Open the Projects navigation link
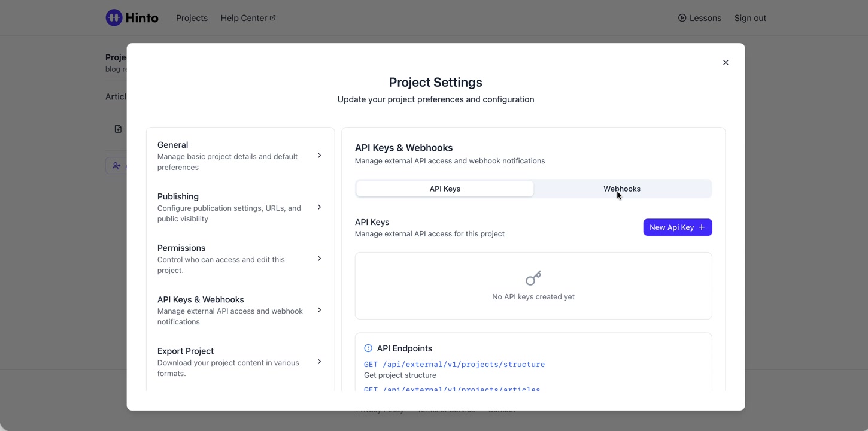 pos(192,18)
